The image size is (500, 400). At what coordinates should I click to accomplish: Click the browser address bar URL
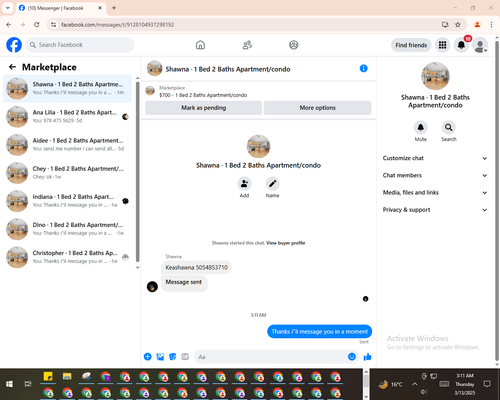coord(117,25)
